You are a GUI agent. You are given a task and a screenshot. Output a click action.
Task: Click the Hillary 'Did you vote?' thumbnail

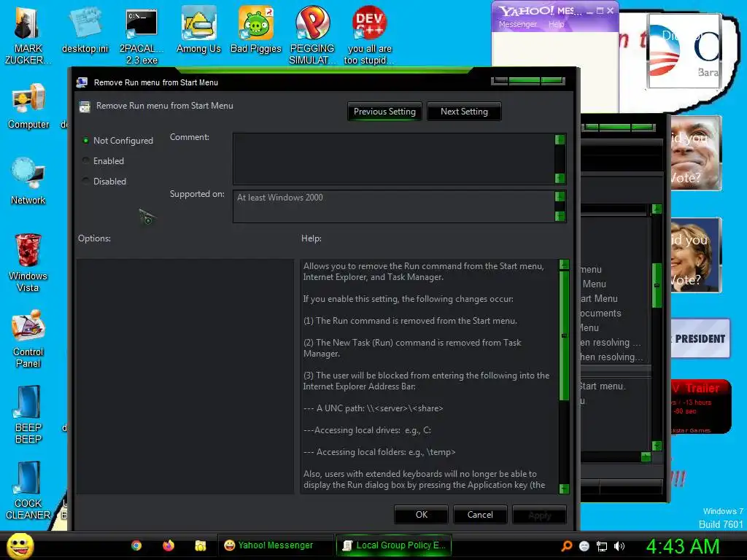tap(696, 255)
